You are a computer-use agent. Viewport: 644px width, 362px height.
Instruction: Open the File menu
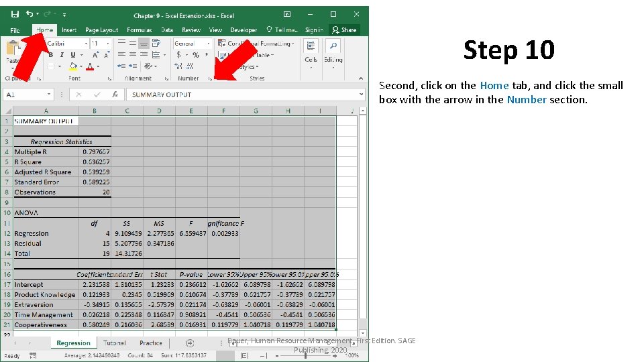tap(15, 30)
